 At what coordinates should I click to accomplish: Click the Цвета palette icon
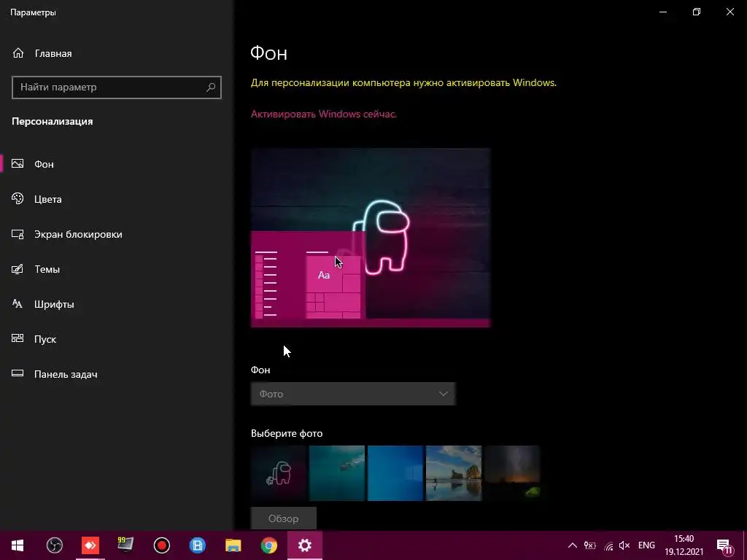18,199
